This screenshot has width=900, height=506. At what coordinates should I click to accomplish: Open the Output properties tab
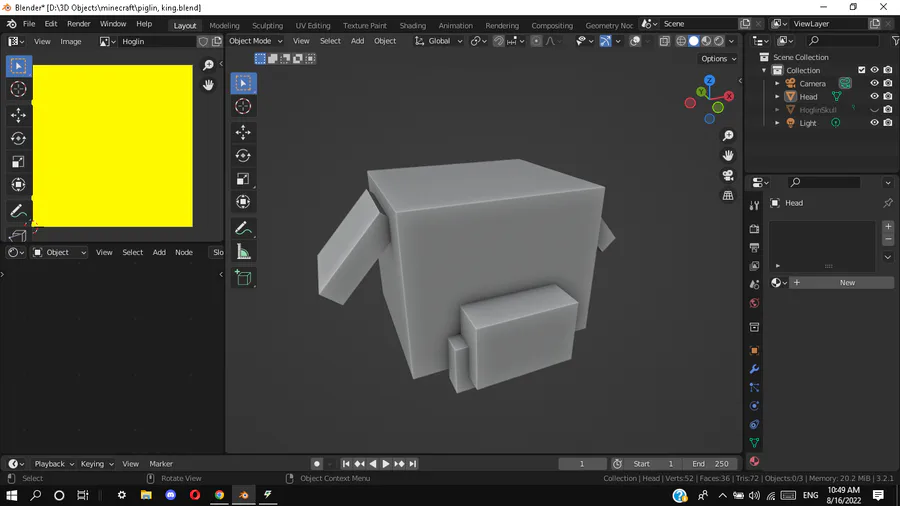754,247
